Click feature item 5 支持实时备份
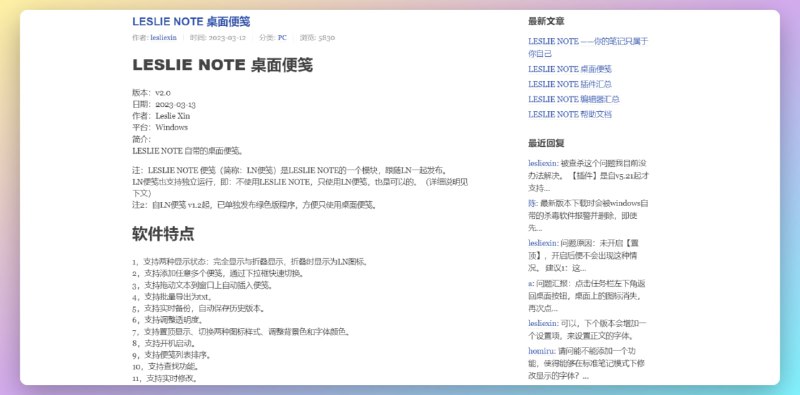The width and height of the screenshot is (800, 395). coord(199,309)
